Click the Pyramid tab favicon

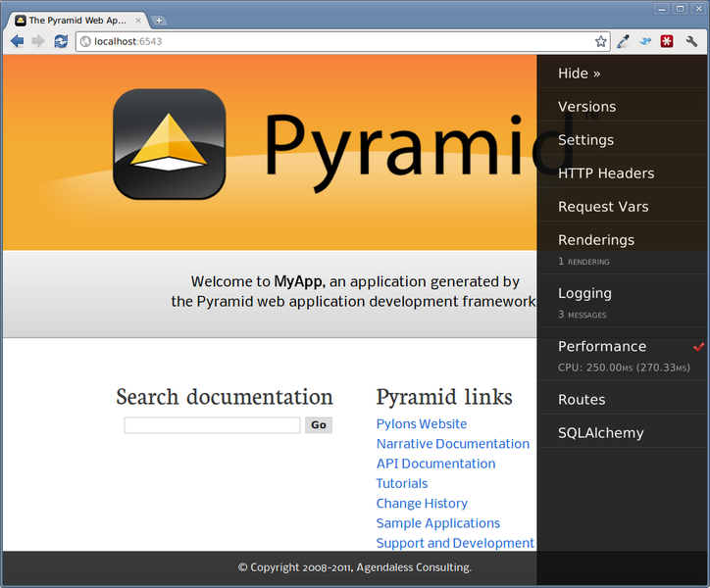21,21
